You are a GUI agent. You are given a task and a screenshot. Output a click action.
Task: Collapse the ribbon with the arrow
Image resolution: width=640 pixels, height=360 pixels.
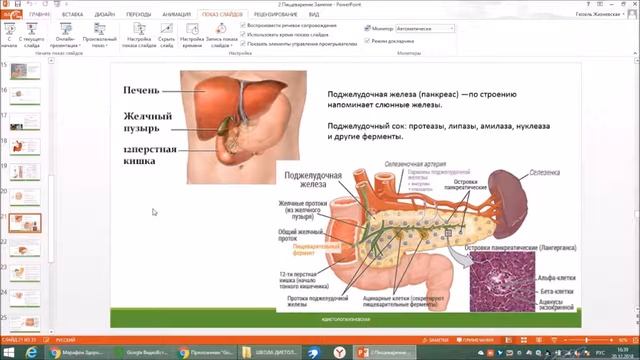[635, 53]
